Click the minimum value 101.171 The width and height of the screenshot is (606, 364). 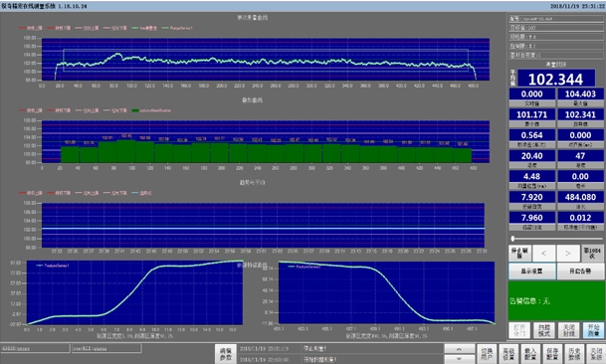click(531, 114)
